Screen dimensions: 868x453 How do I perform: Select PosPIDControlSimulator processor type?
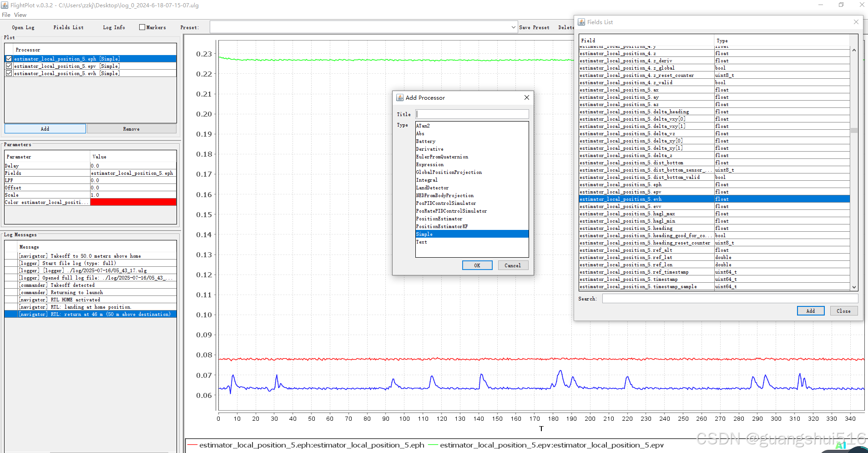pyautogui.click(x=472, y=203)
